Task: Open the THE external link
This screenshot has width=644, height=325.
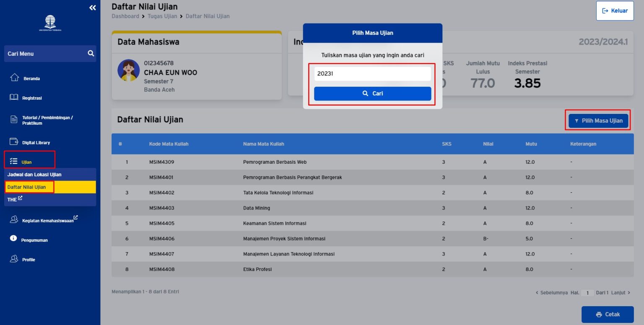Action: pyautogui.click(x=15, y=199)
